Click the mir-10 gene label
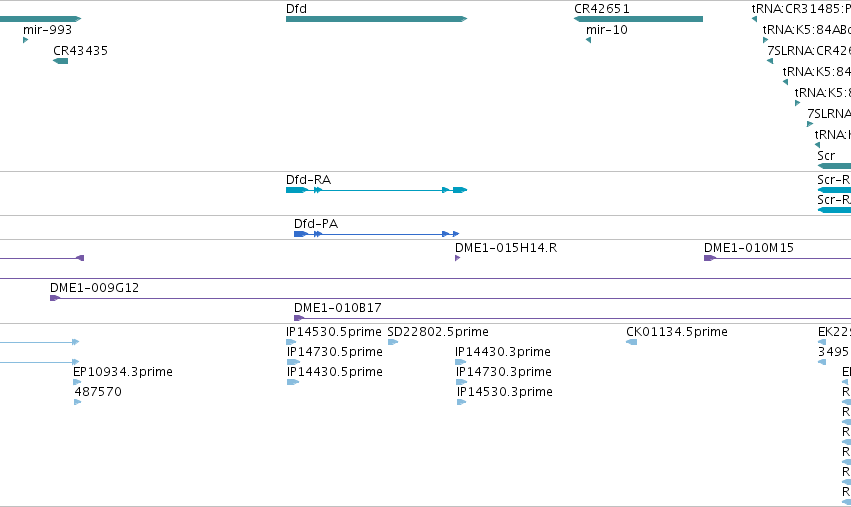Image resolution: width=851 pixels, height=507 pixels. 607,30
